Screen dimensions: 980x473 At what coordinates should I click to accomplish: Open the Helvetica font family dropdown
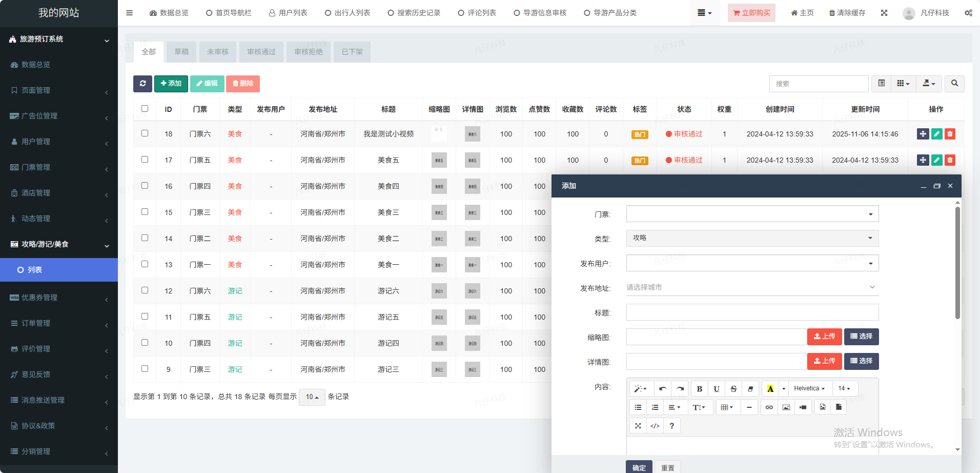809,389
